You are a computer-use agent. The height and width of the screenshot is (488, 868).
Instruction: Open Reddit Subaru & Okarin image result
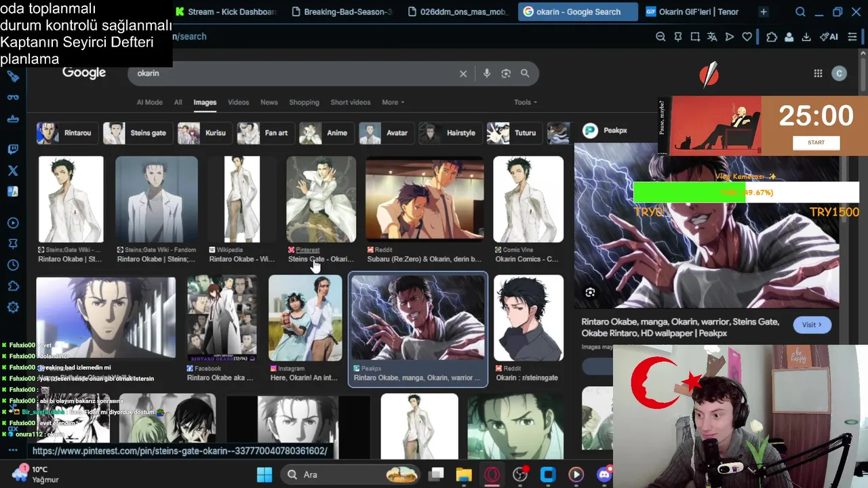(425, 209)
